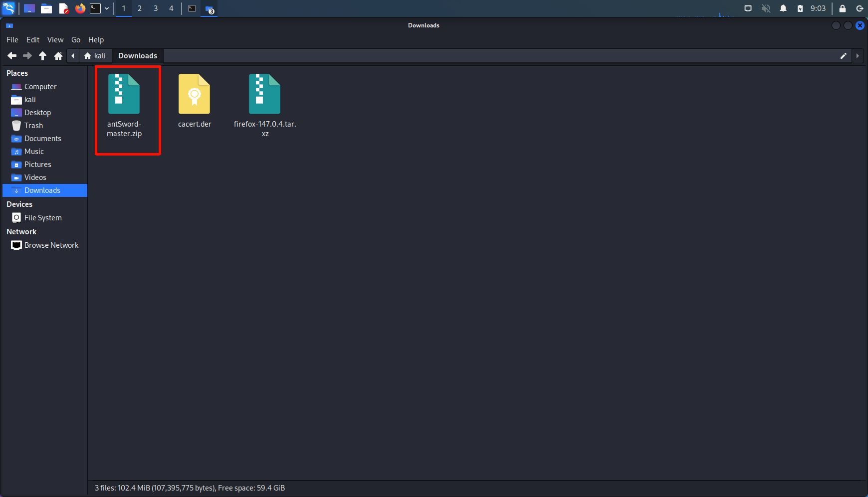The image size is (868, 497).
Task: Go to parent folder with up arrow
Action: (x=43, y=56)
